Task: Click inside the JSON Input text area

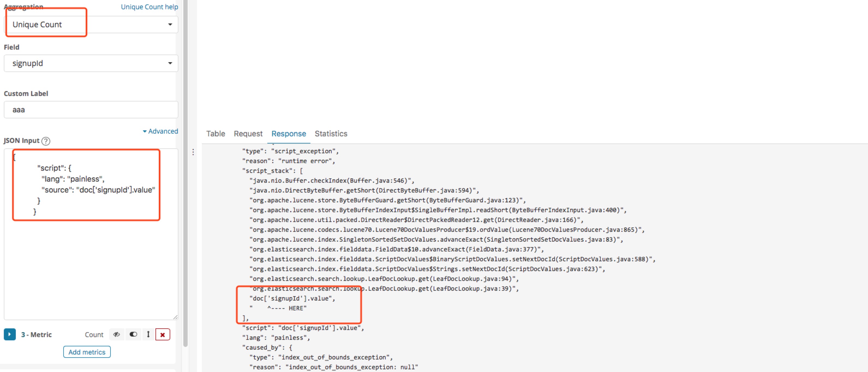Action: tap(91, 234)
